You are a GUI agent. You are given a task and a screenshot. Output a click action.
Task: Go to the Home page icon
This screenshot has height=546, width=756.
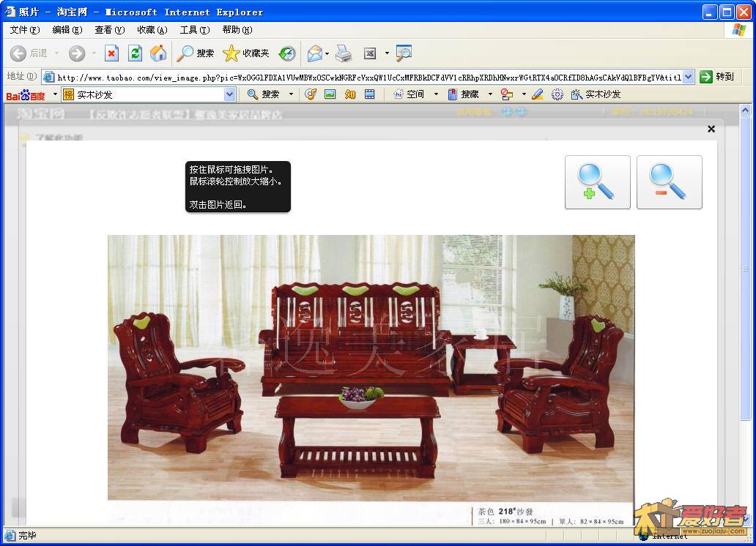[158, 53]
